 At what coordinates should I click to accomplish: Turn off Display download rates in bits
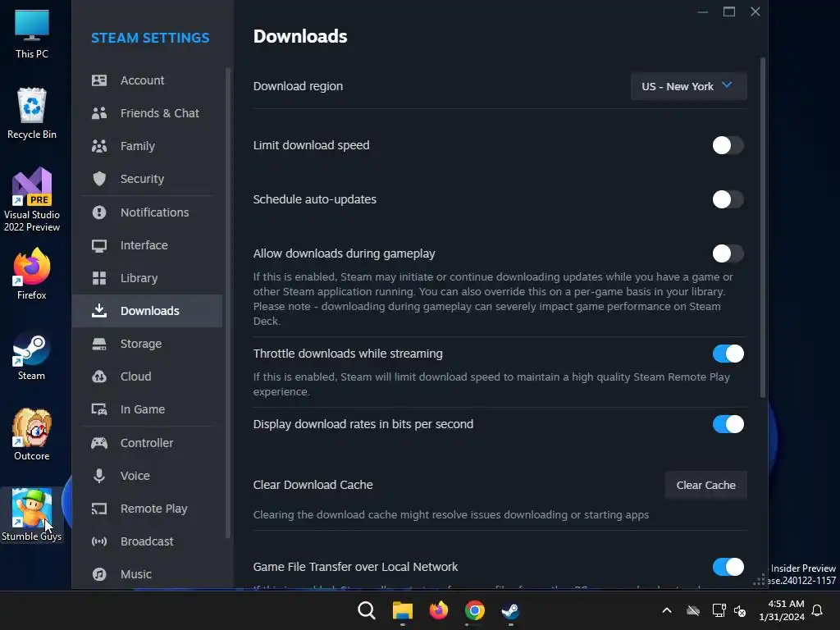click(728, 424)
